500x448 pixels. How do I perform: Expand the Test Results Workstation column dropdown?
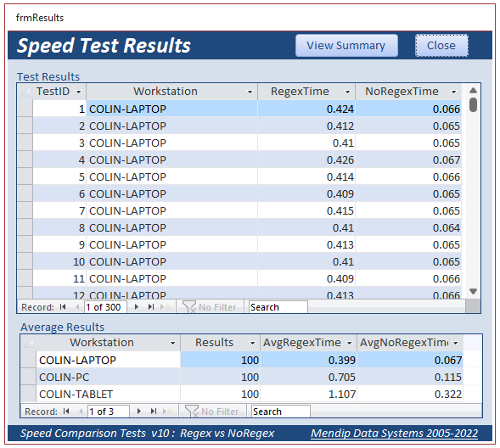pyautogui.click(x=250, y=92)
